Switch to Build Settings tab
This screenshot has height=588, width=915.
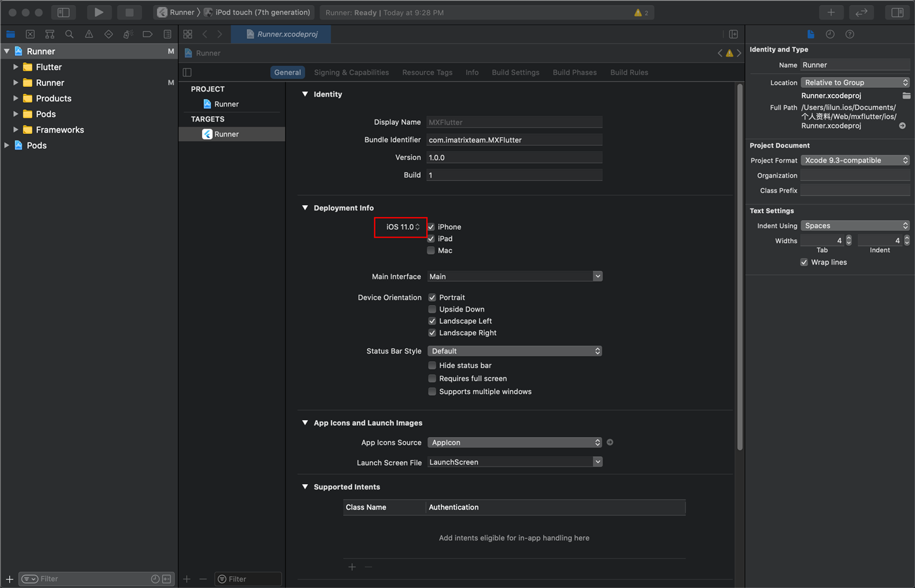[516, 73]
